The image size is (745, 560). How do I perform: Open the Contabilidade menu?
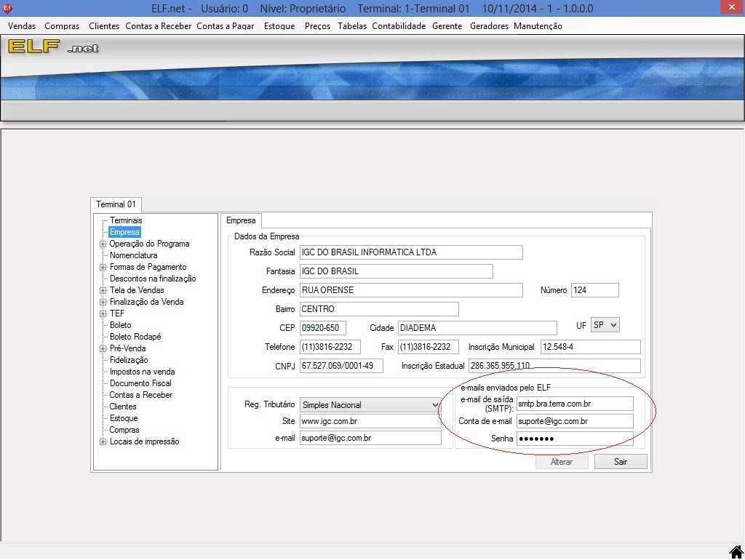[x=399, y=26]
